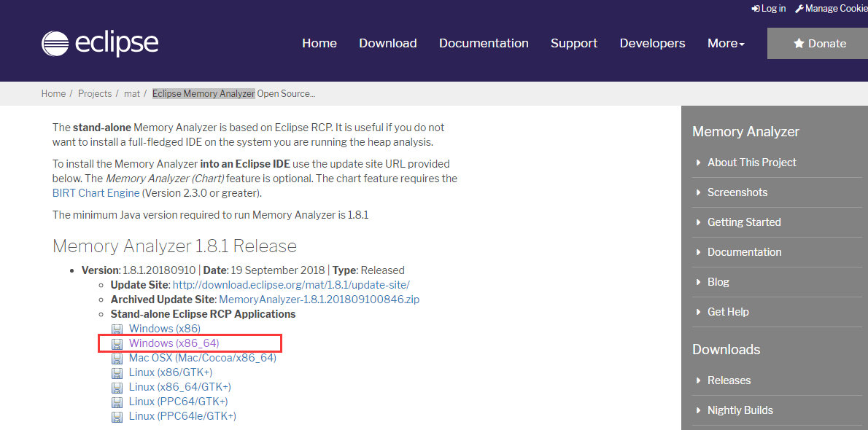Open About This Project in sidebar

coord(752,162)
